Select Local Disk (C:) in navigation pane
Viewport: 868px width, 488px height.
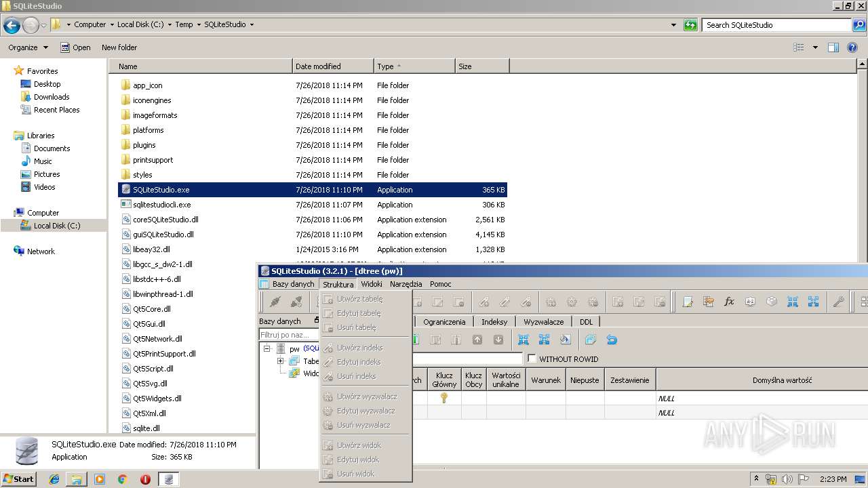click(57, 226)
